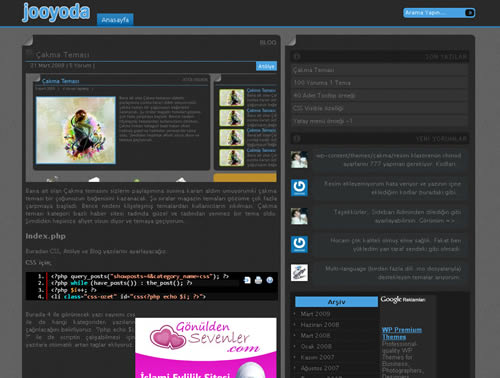Image resolution: width=500 pixels, height=378 pixels.
Task: Open code help with question icon
Action: click(270, 280)
